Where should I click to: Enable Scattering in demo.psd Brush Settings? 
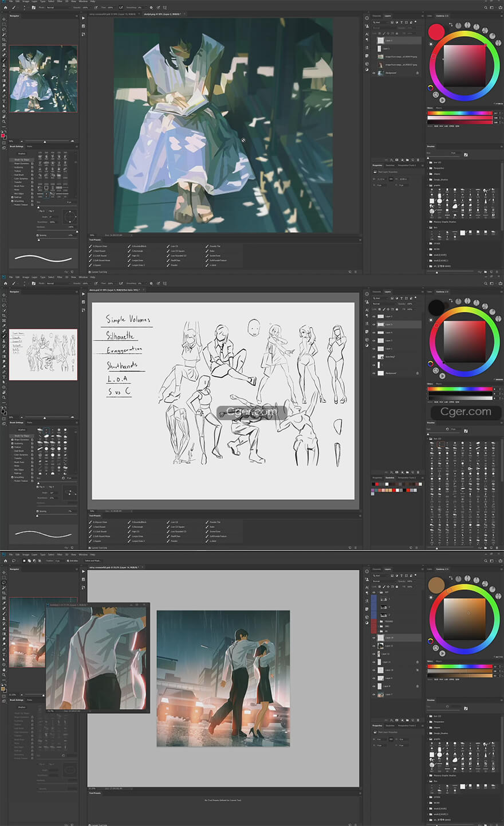(13, 444)
